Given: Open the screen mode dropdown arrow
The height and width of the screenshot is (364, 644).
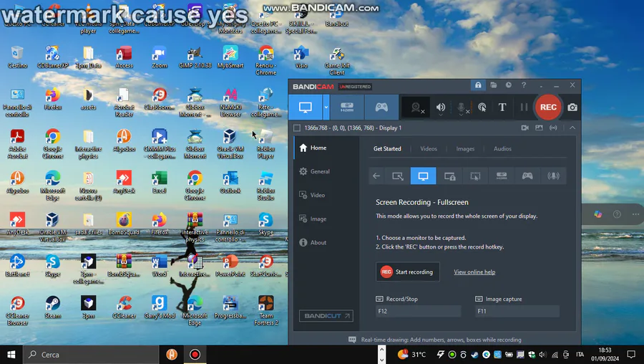Looking at the screenshot, I should [326, 107].
